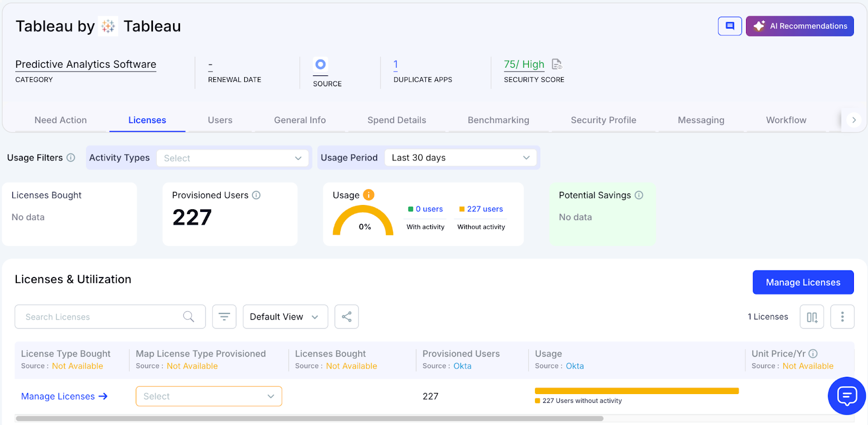The height and width of the screenshot is (425, 868).
Task: Open the filter lines icon button
Action: point(224,317)
